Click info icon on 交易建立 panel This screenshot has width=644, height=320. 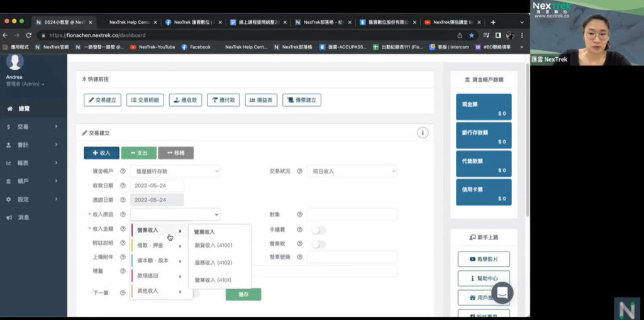(x=422, y=133)
